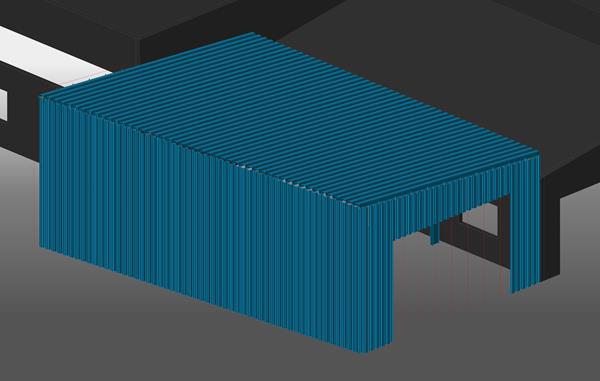This screenshot has height=381, width=600.
Task: Click the white glints along the roof eave
Action: point(302,186)
